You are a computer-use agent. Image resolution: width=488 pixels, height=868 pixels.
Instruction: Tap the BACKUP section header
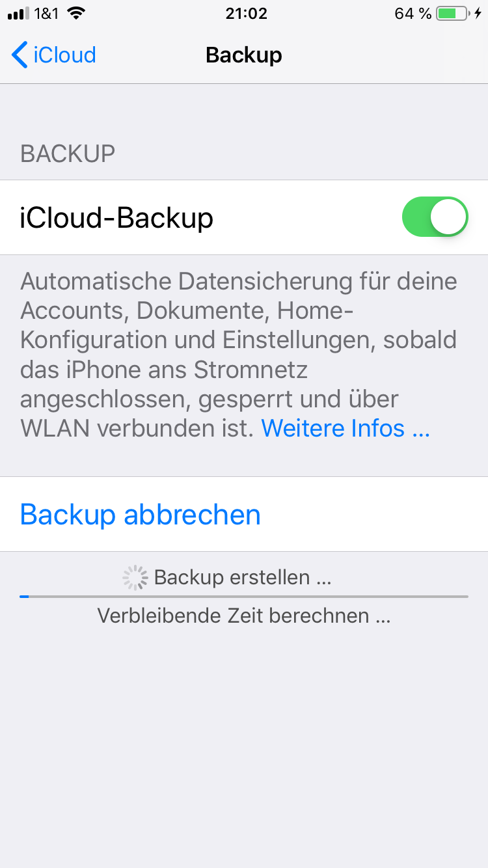click(x=68, y=154)
